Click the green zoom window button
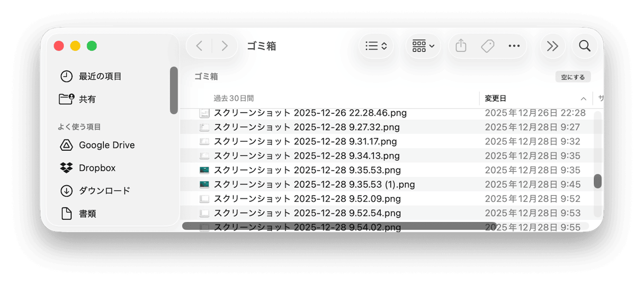Screen dimensions: 644x285 coord(92,46)
